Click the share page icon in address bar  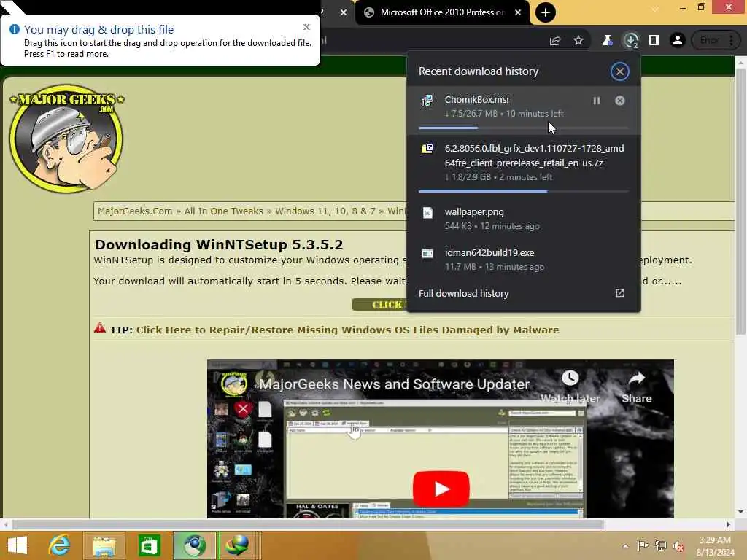point(555,41)
